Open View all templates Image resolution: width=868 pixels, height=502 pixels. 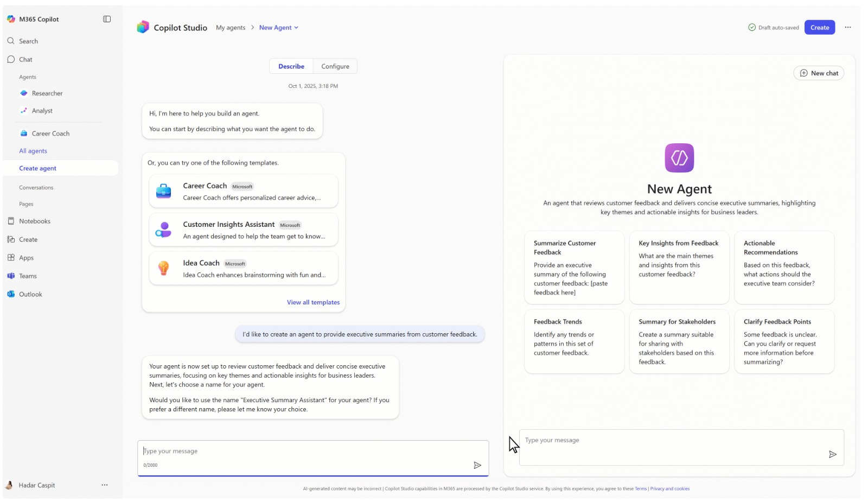coord(313,302)
